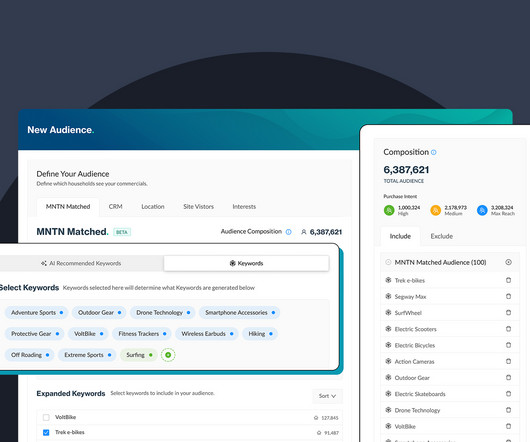
Task: Click the New Audience heading
Action: 61,130
